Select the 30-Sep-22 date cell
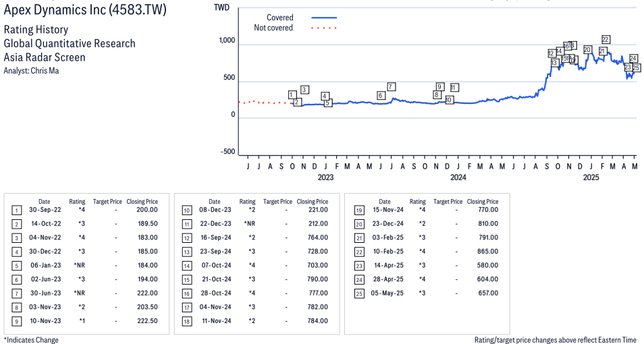This screenshot has height=344, width=644. [x=45, y=210]
